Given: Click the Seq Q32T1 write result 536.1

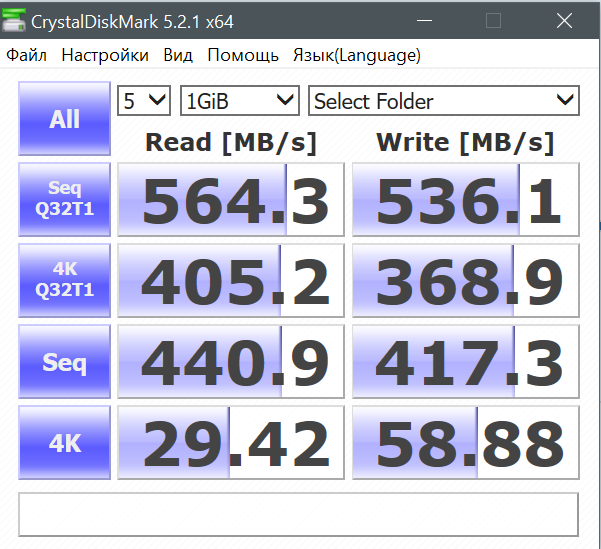Looking at the screenshot, I should 465,199.
